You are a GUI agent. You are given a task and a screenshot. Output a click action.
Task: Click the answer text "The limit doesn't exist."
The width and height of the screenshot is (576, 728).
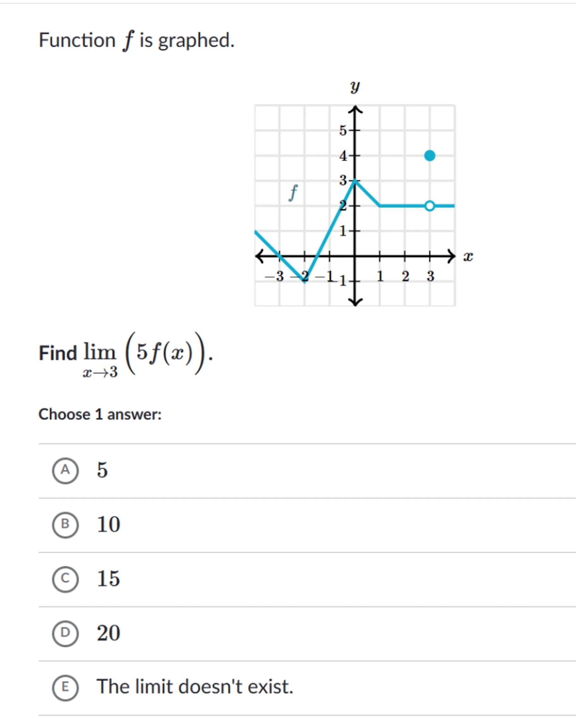[195, 687]
